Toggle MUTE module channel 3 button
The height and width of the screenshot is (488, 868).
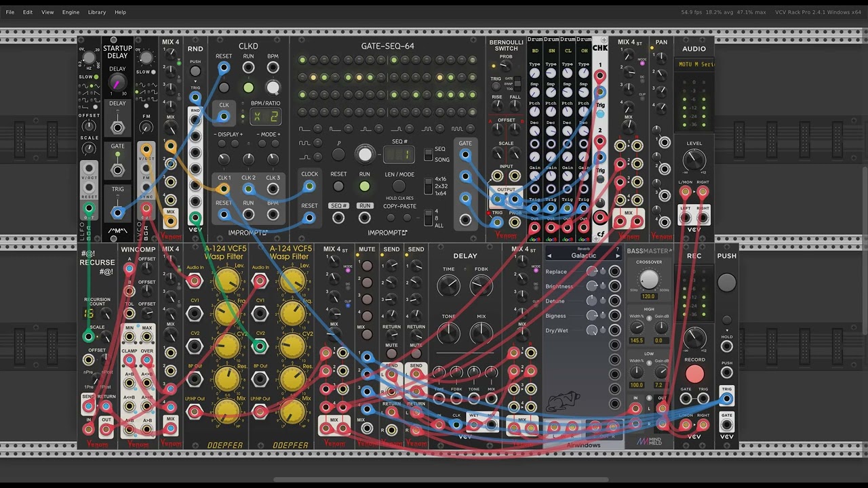pos(367,299)
